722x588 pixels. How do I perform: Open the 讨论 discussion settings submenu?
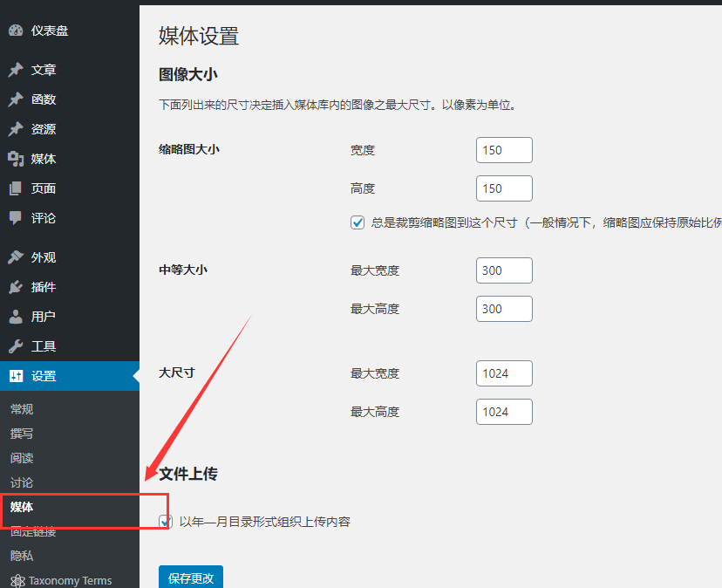(x=22, y=482)
